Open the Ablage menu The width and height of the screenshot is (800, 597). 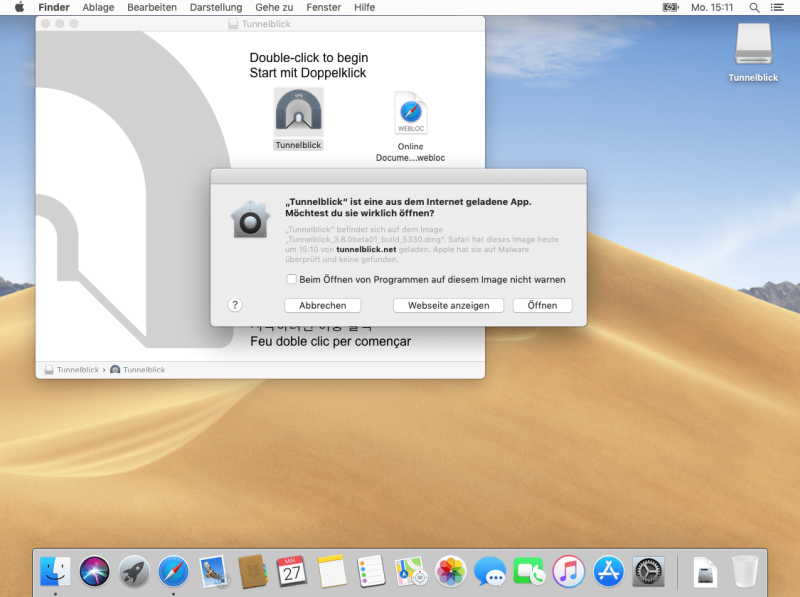[97, 8]
